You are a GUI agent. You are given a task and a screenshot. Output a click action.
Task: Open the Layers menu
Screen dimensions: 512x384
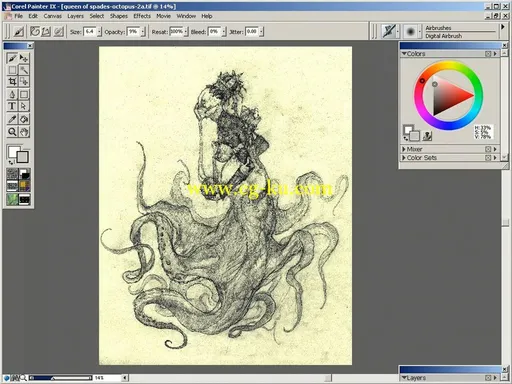[x=76, y=16]
